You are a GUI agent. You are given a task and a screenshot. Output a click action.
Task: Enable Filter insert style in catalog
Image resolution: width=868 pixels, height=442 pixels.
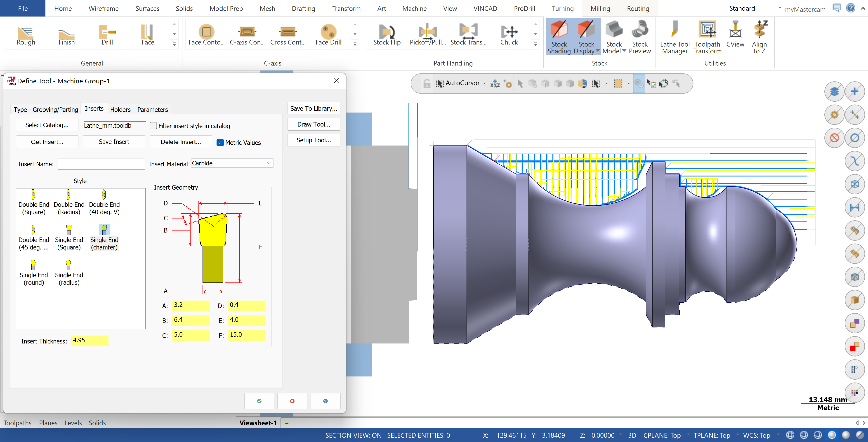tap(153, 126)
